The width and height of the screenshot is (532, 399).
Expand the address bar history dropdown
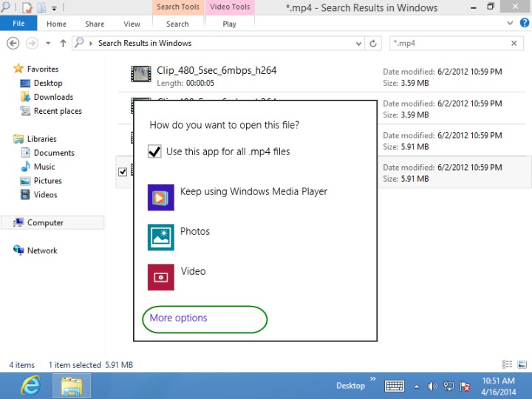pyautogui.click(x=358, y=44)
